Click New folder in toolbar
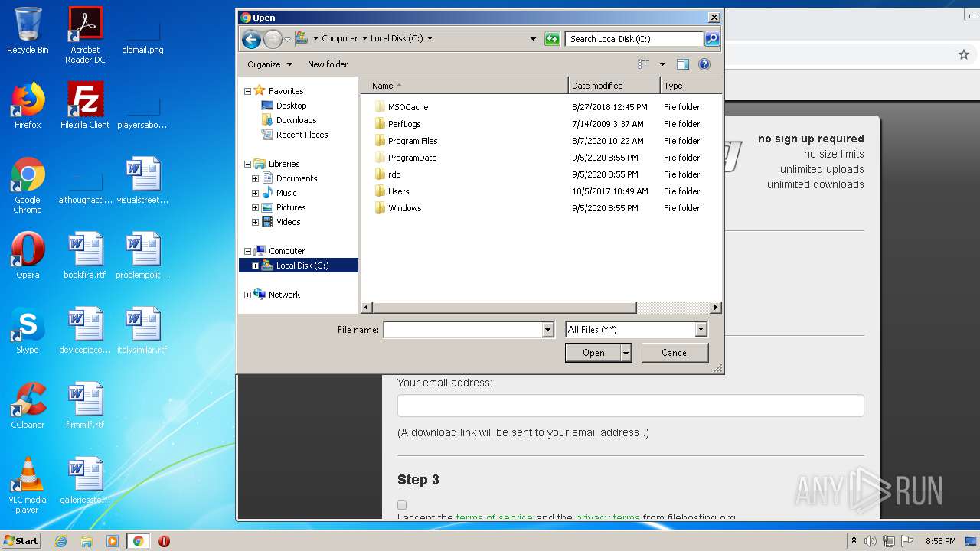Image resolution: width=980 pixels, height=551 pixels. click(328, 64)
